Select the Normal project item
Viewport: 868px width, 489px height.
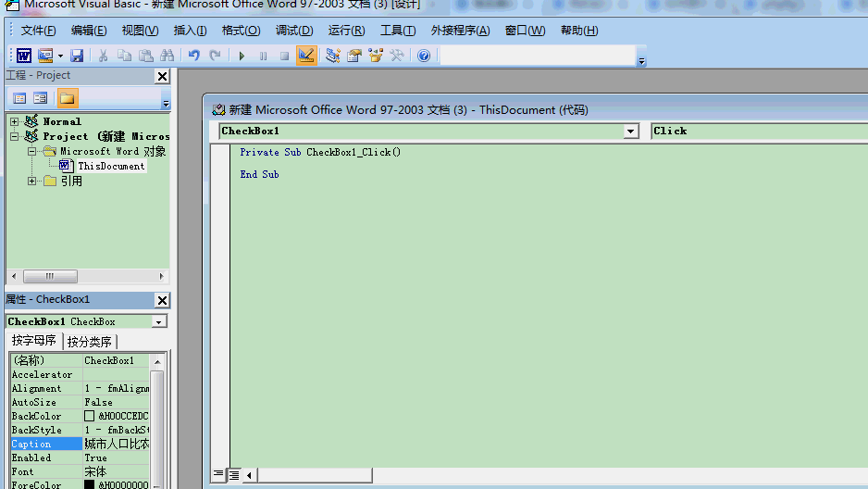tap(62, 121)
